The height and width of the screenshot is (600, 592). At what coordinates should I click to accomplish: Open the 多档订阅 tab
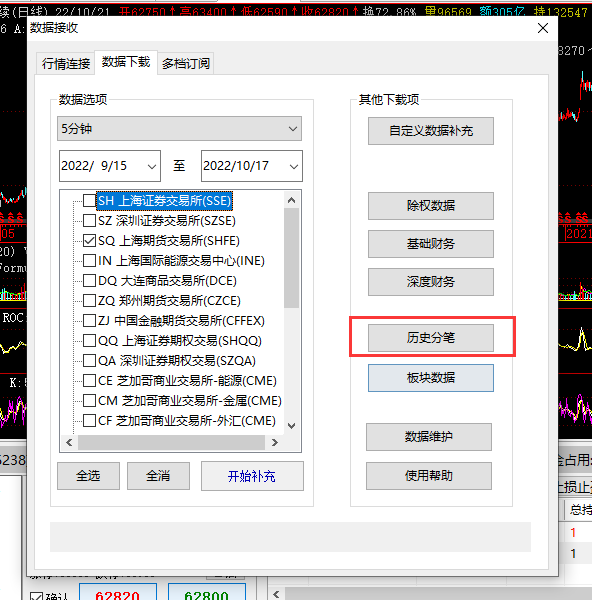click(186, 63)
